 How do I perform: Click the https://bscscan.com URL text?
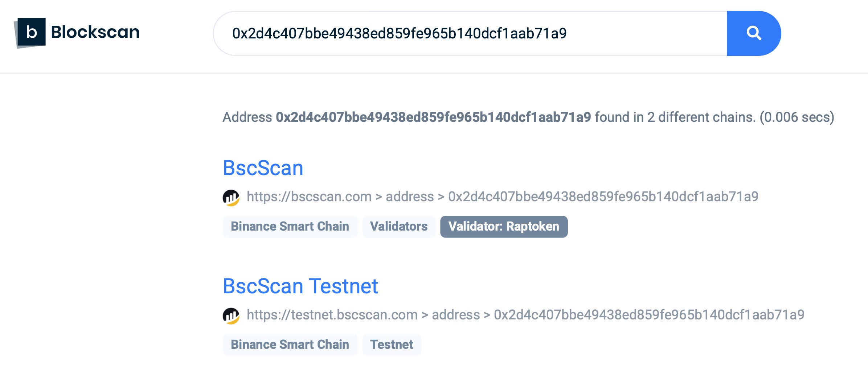(x=309, y=197)
